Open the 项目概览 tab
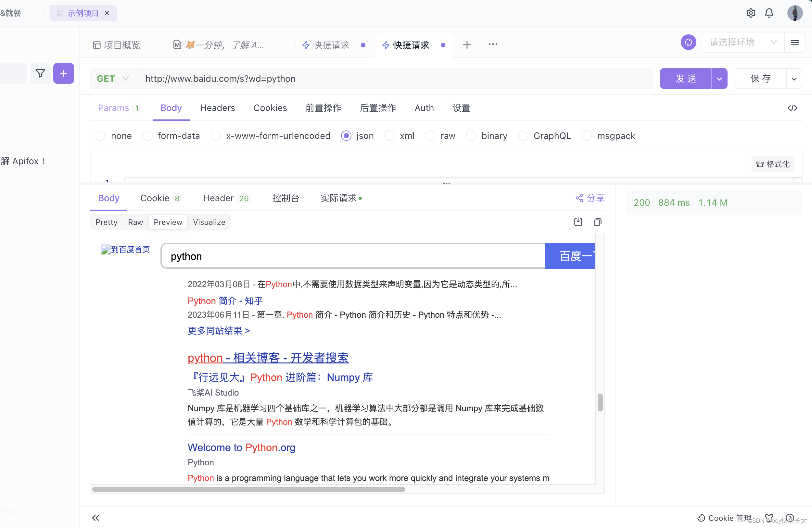 [116, 45]
